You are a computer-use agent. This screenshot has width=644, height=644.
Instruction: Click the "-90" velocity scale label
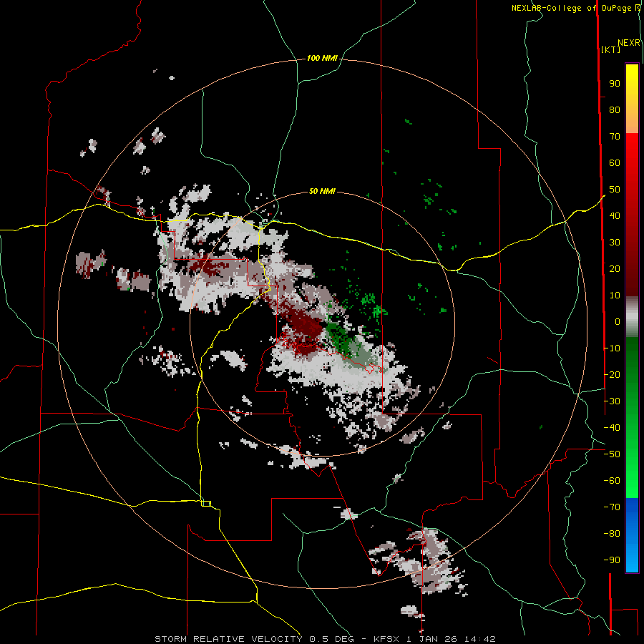pyautogui.click(x=612, y=560)
